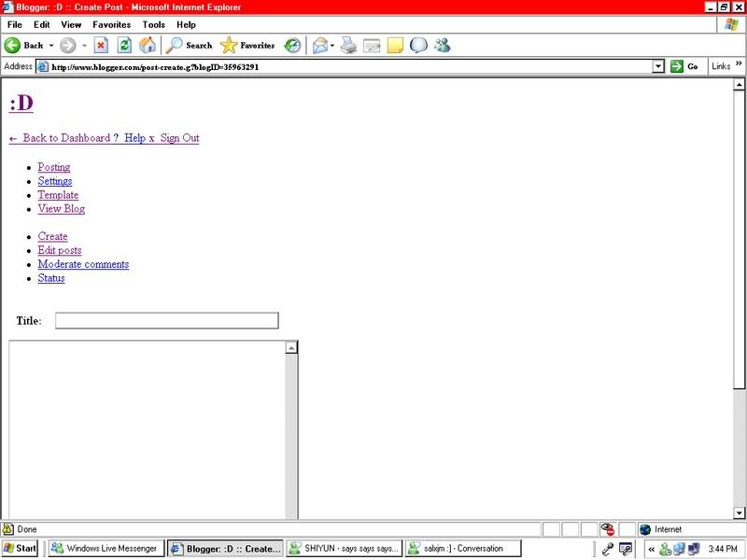The image size is (747, 560).
Task: Expand the Address bar dropdown list
Action: (657, 66)
